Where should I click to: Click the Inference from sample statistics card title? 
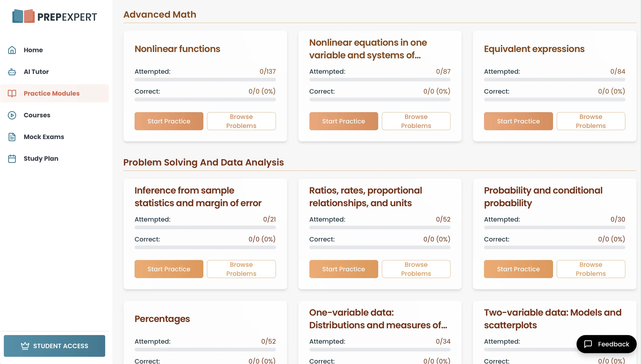tap(198, 197)
